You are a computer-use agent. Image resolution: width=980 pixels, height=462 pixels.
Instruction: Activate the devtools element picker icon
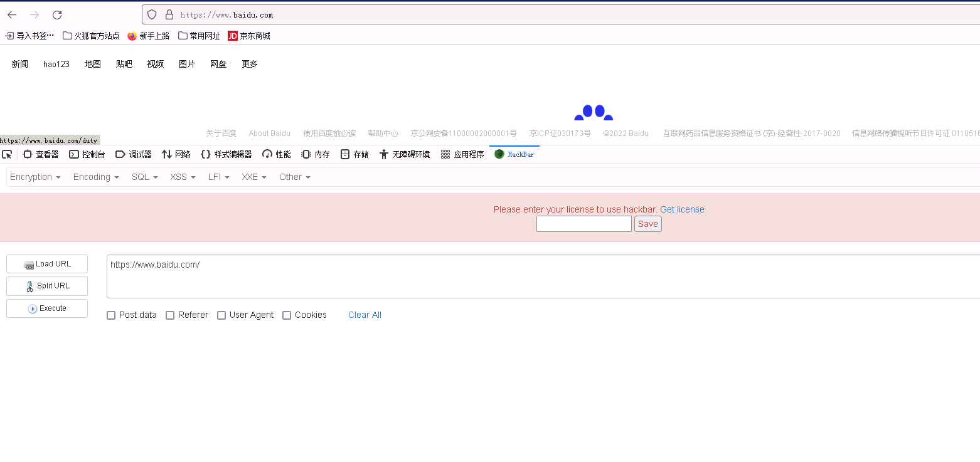click(x=7, y=154)
